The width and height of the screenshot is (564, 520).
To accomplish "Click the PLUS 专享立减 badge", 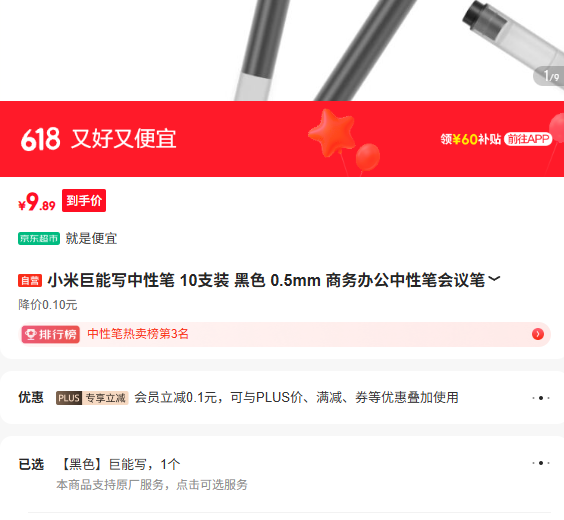I will click(92, 398).
